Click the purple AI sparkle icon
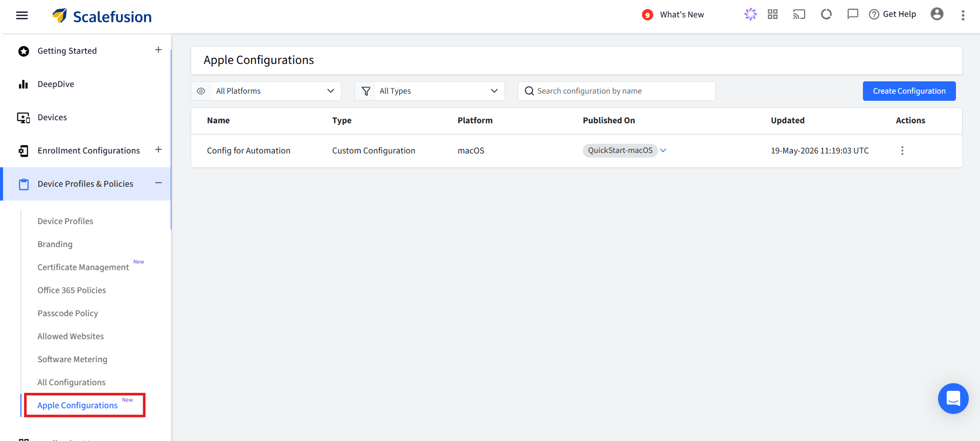 click(x=750, y=14)
